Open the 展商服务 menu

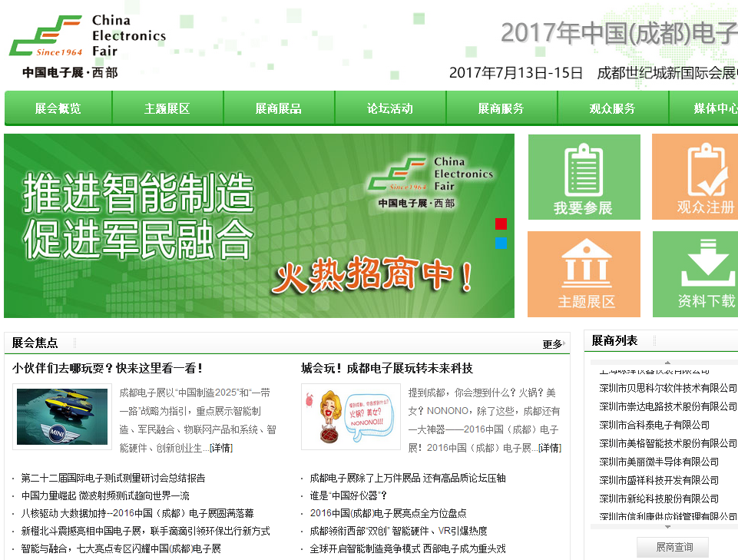[501, 108]
